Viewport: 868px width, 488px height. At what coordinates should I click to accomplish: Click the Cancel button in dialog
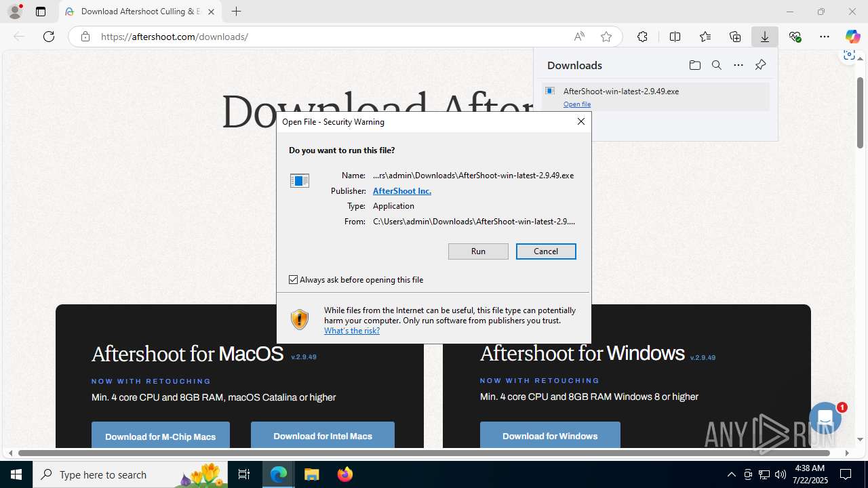(x=546, y=251)
